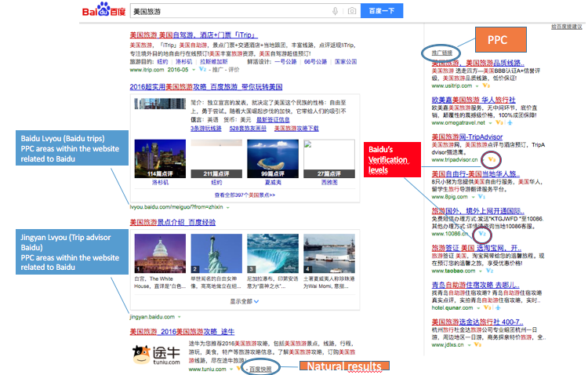Screen dimensions: 588x375
Task: Click the V3 icon beside www.tripadvisor.cn
Action: tap(492, 159)
